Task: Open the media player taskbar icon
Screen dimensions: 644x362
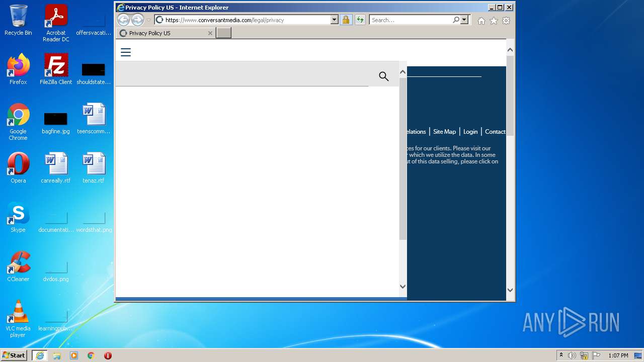Action: click(x=74, y=355)
